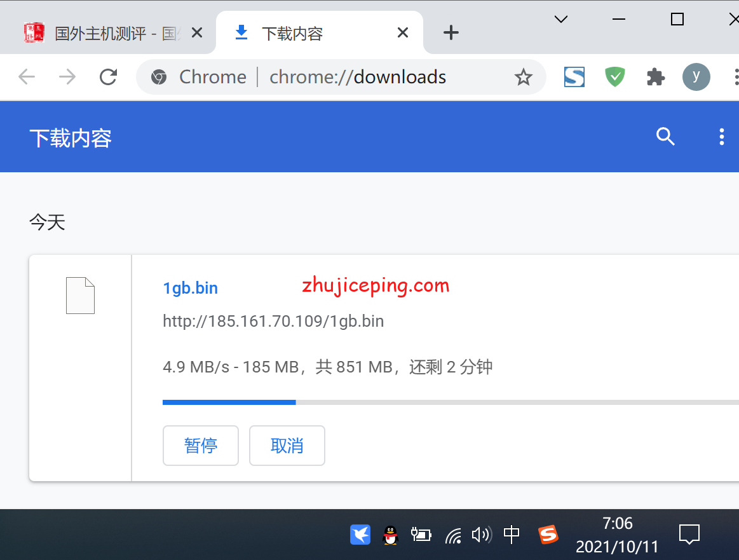The height and width of the screenshot is (560, 739).
Task: Reload the downloads page
Action: [109, 77]
